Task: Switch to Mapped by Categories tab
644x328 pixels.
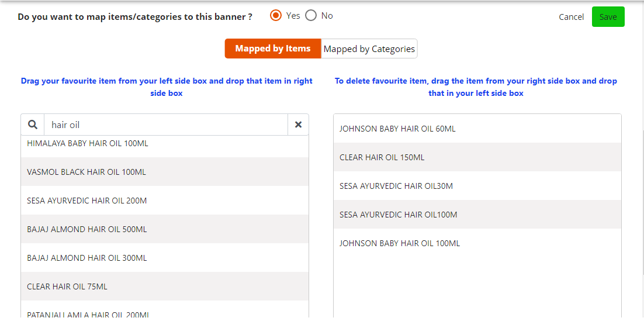Action: coord(369,49)
